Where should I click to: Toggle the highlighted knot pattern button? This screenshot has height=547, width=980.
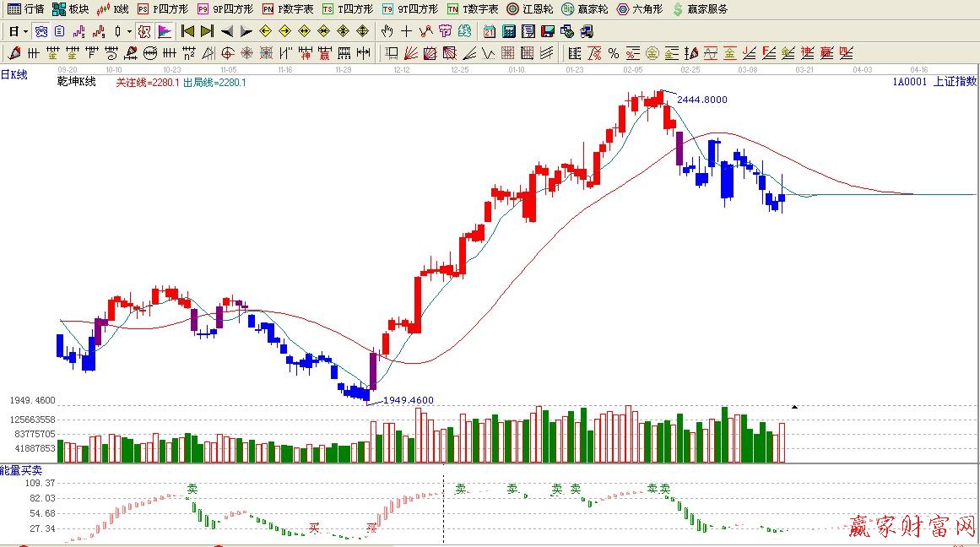pos(143,31)
